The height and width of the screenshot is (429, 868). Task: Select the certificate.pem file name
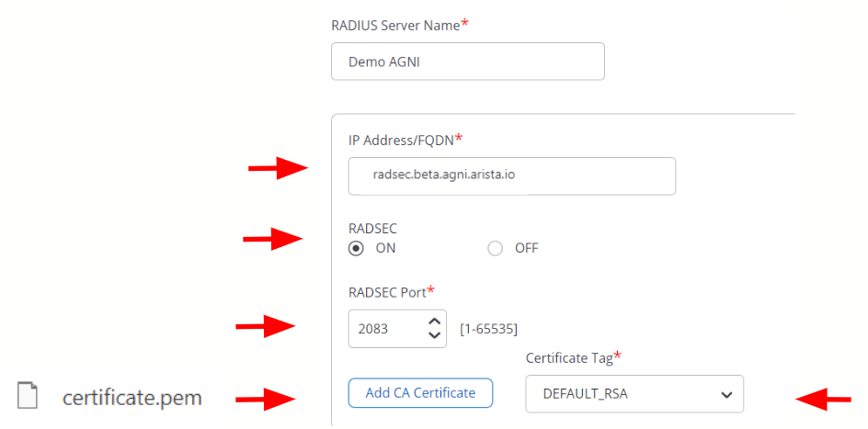[x=131, y=398]
